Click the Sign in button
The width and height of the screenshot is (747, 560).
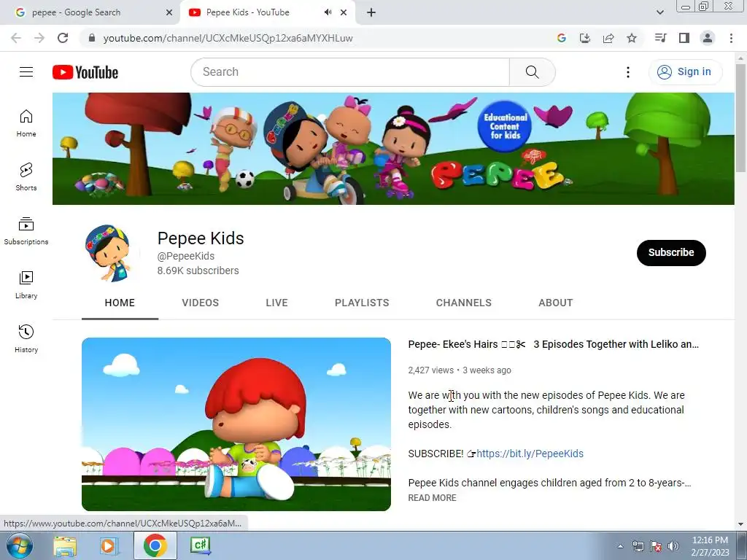coord(686,72)
